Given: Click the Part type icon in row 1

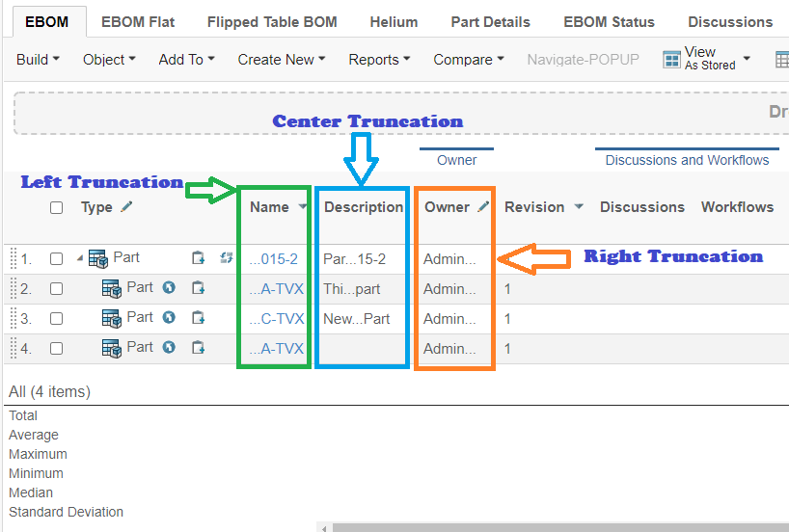Looking at the screenshot, I should [x=96, y=258].
